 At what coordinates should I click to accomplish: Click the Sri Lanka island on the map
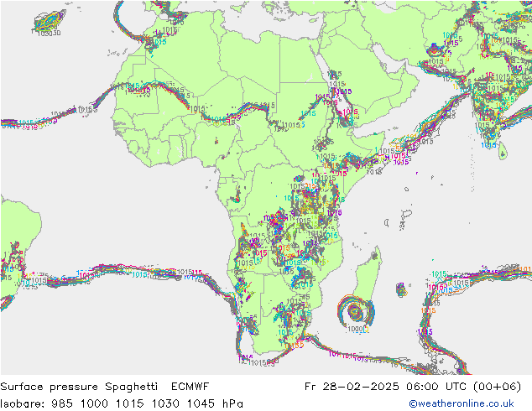pyautogui.click(x=503, y=151)
